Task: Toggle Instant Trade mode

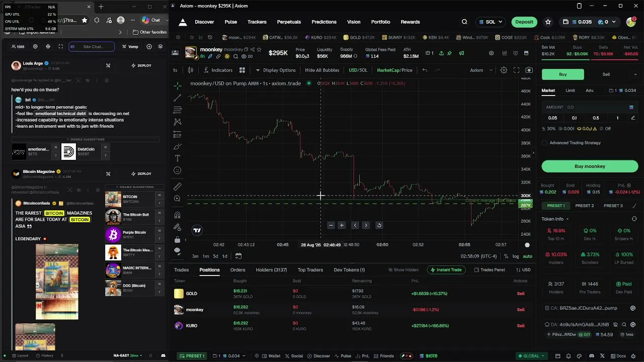Action: coord(446,270)
